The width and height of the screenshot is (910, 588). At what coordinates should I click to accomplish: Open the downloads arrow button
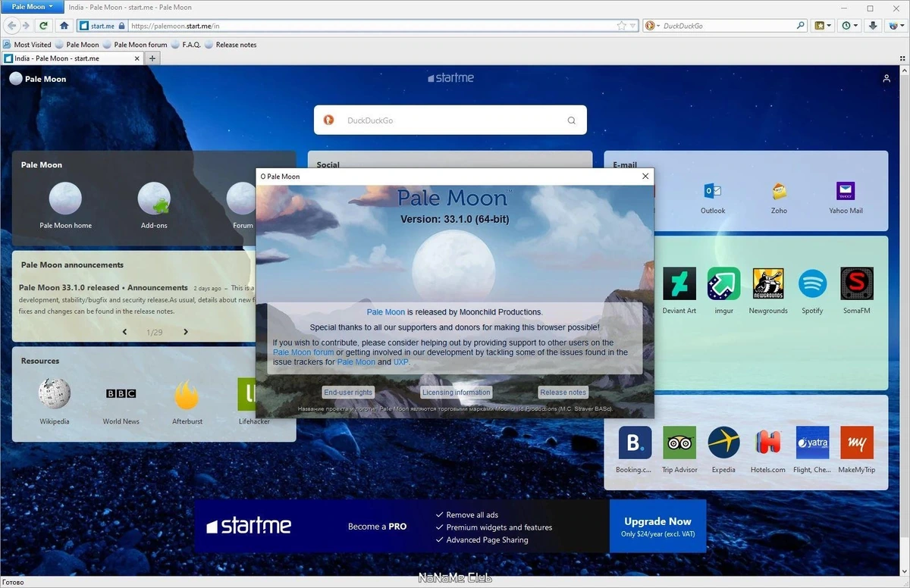pyautogui.click(x=873, y=26)
